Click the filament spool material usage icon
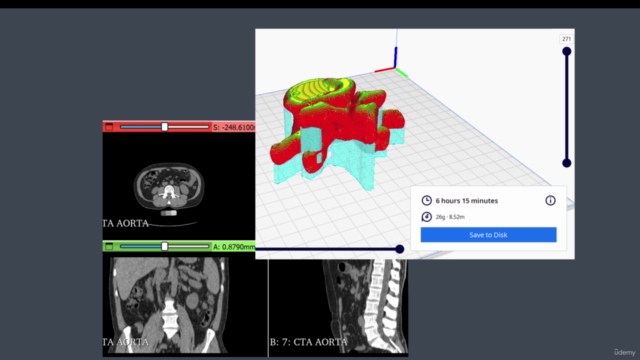Viewport: 640px width, 360px height. [427, 217]
